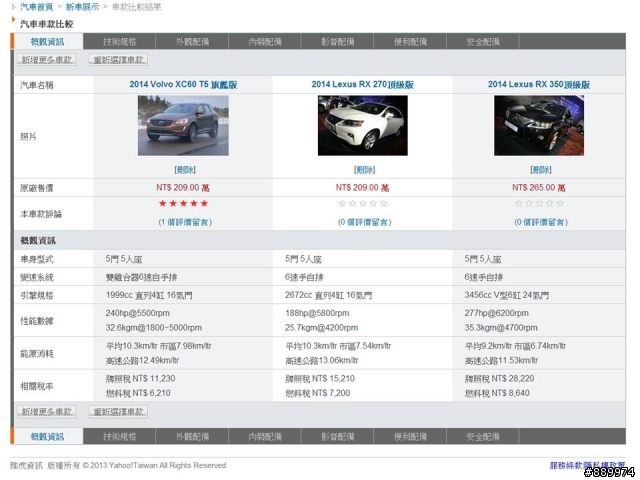640x480 pixels.
Task: Click the Lexus RX 350 empty star rating
Action: tap(539, 203)
